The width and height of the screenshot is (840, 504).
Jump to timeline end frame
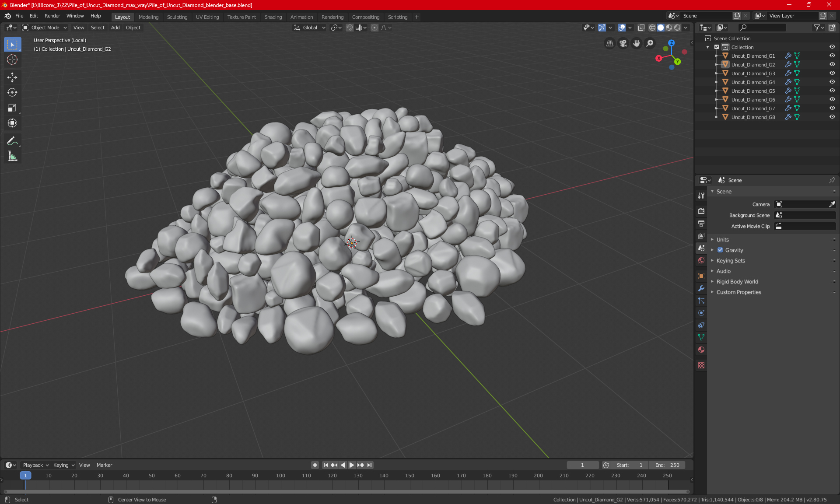coord(369,465)
